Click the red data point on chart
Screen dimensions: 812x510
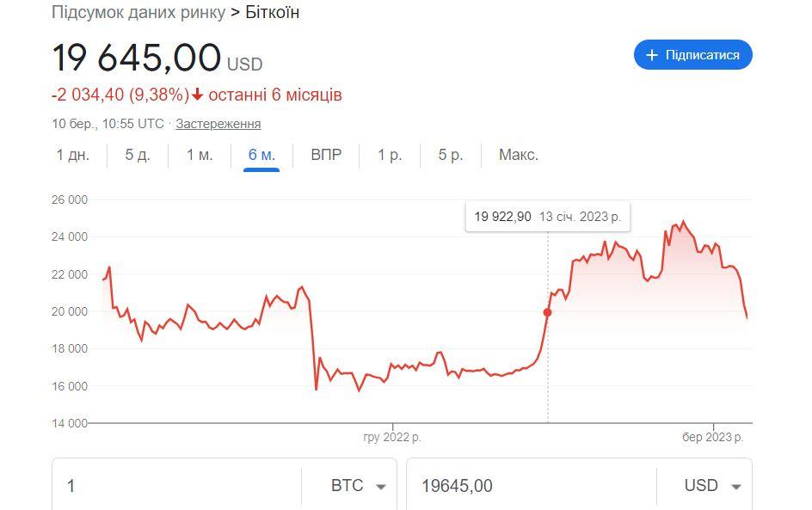tap(548, 312)
